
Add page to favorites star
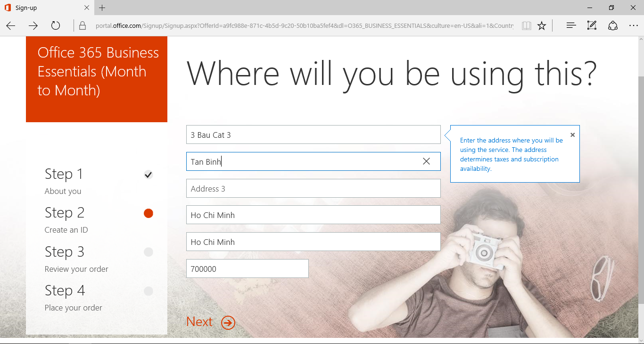pyautogui.click(x=542, y=25)
